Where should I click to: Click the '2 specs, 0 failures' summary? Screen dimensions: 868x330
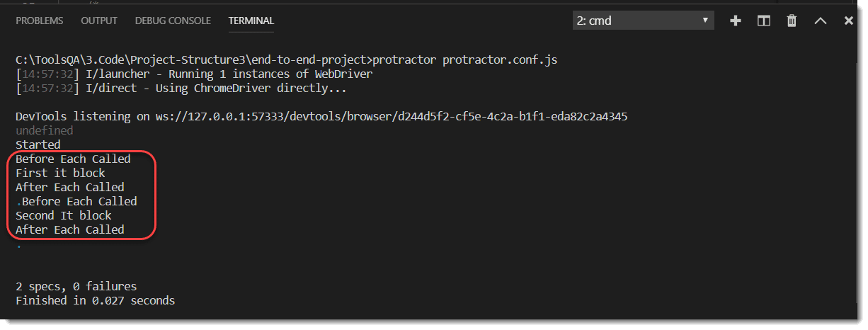point(76,286)
